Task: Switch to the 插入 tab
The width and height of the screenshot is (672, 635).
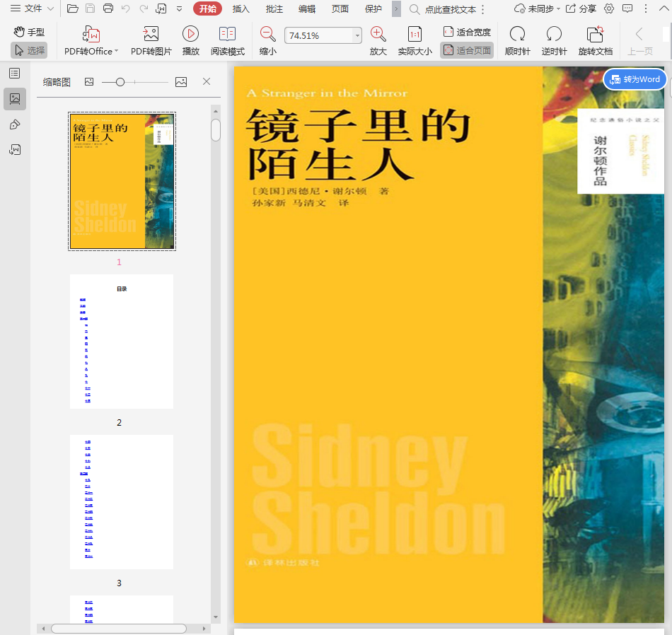Action: 241,8
